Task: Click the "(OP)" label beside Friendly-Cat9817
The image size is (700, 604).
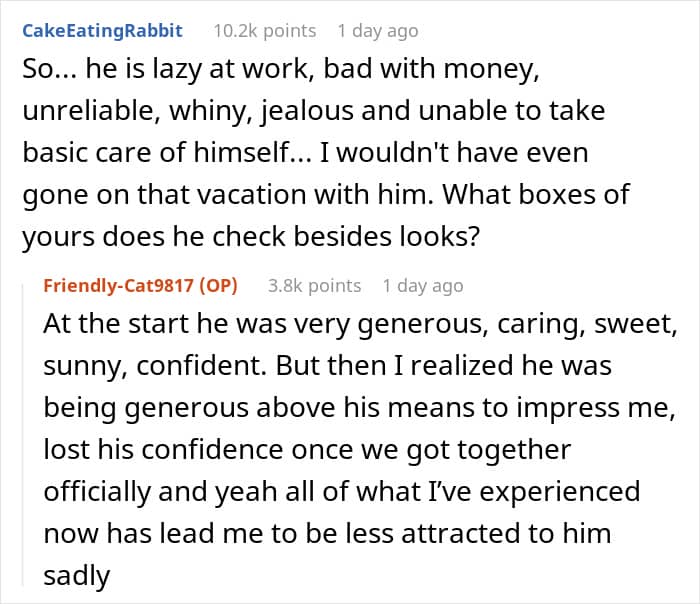Action: (x=218, y=286)
